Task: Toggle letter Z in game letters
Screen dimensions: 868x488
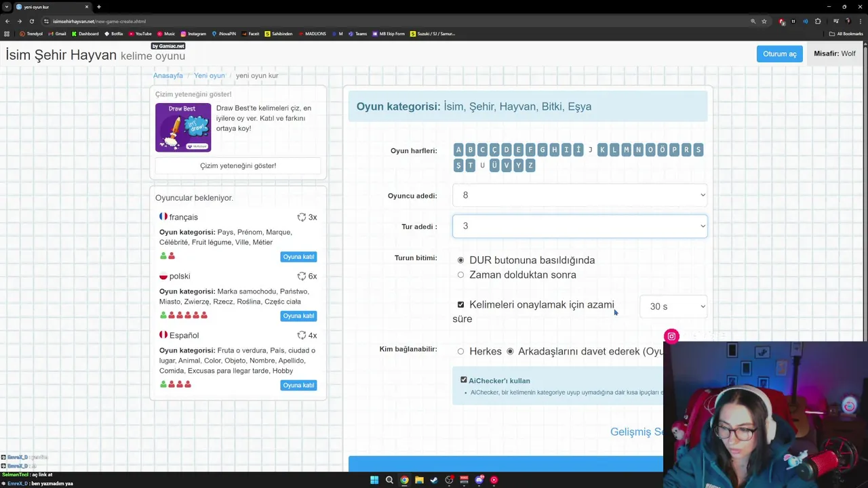Action: (530, 165)
